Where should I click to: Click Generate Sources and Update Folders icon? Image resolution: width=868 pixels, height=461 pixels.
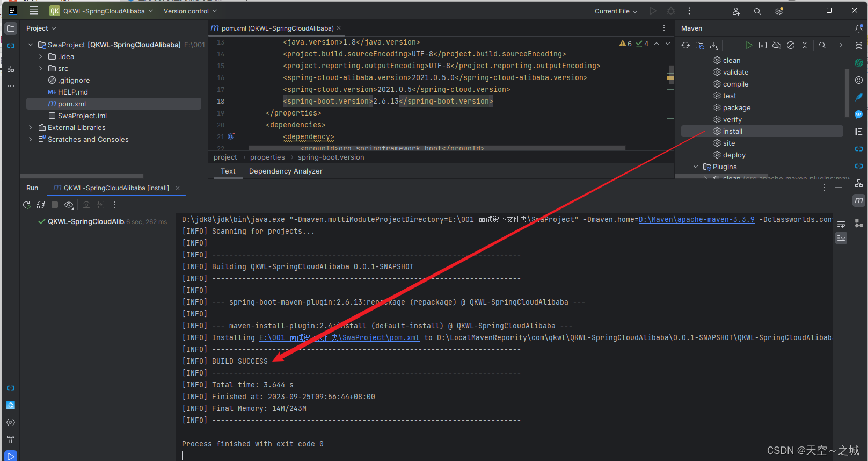point(699,45)
